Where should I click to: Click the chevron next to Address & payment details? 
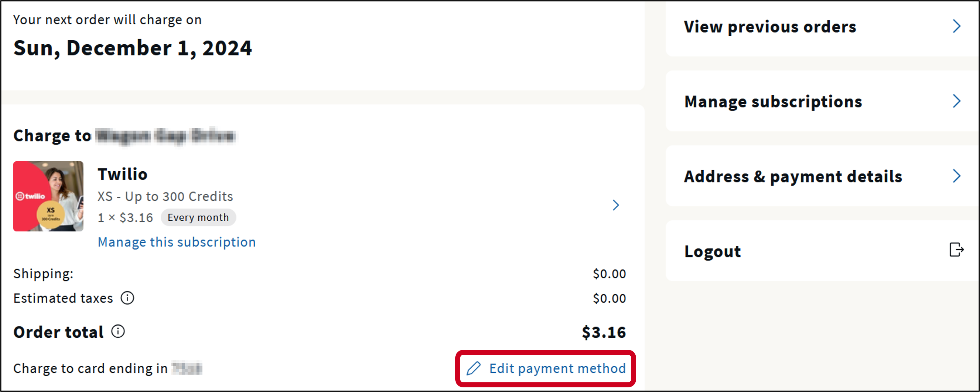click(957, 176)
